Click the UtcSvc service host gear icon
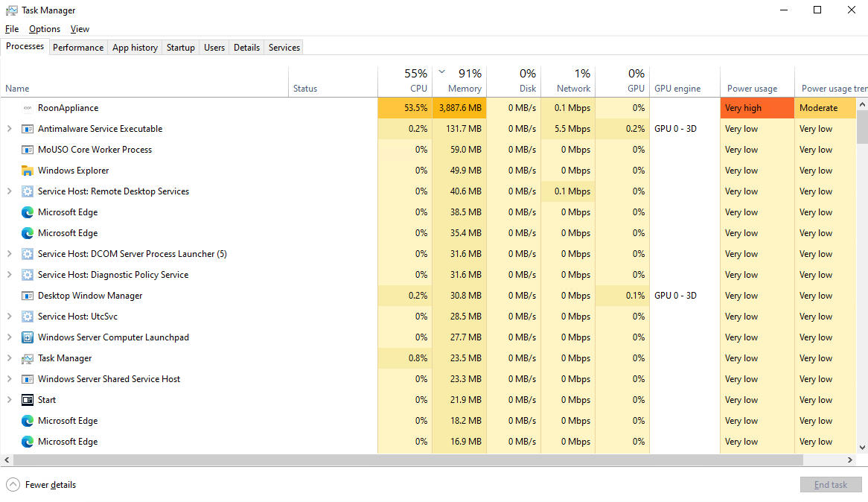This screenshot has height=502, width=868. 27,317
